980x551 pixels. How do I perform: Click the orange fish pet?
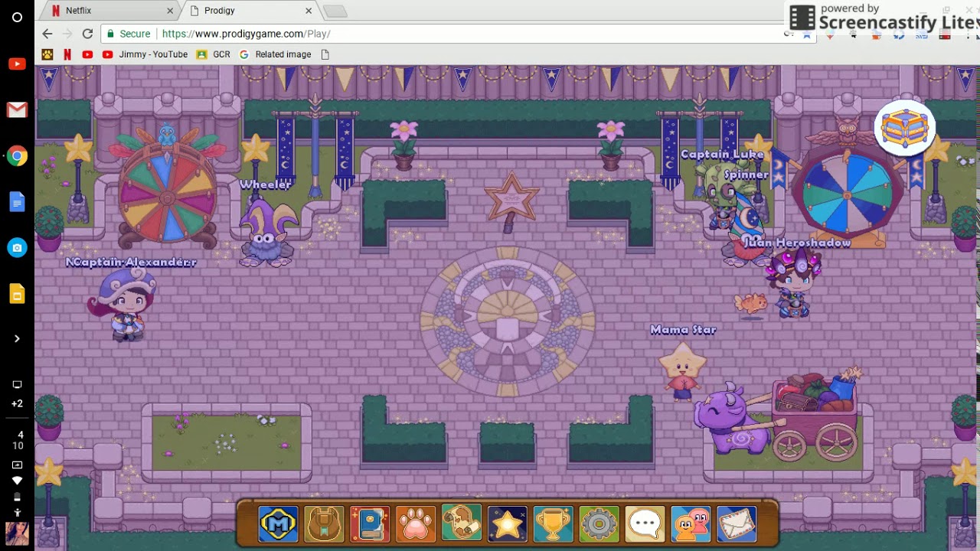click(751, 304)
